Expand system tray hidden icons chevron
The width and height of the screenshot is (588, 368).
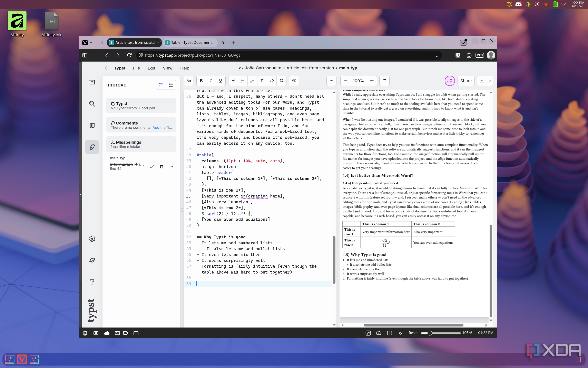click(x=564, y=4)
